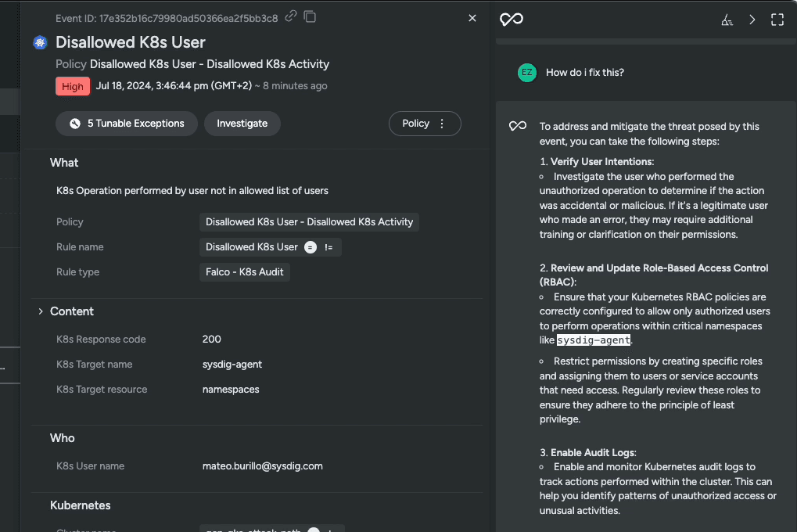Click the Kubernetes section heading
The width and height of the screenshot is (797, 532).
[x=81, y=505]
